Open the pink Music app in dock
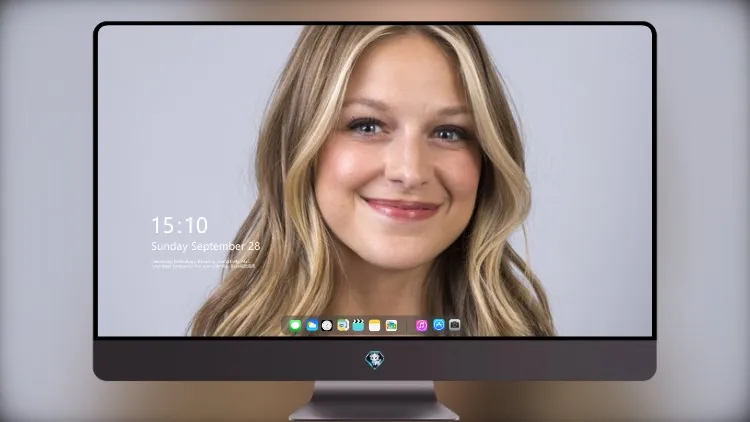750x422 pixels. point(421,326)
